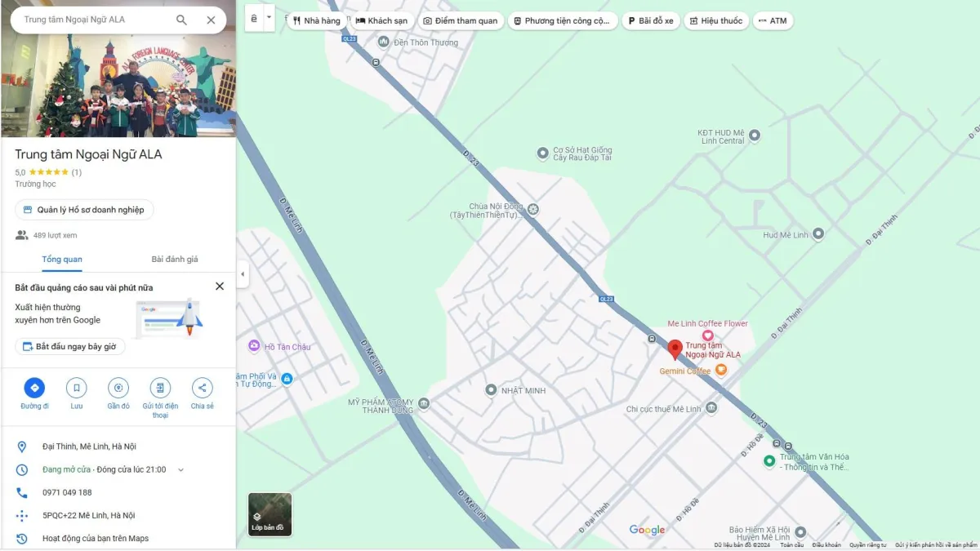The width and height of the screenshot is (980, 551).
Task: Open the Lớp bản đồ layers thumbnail
Action: point(269,514)
